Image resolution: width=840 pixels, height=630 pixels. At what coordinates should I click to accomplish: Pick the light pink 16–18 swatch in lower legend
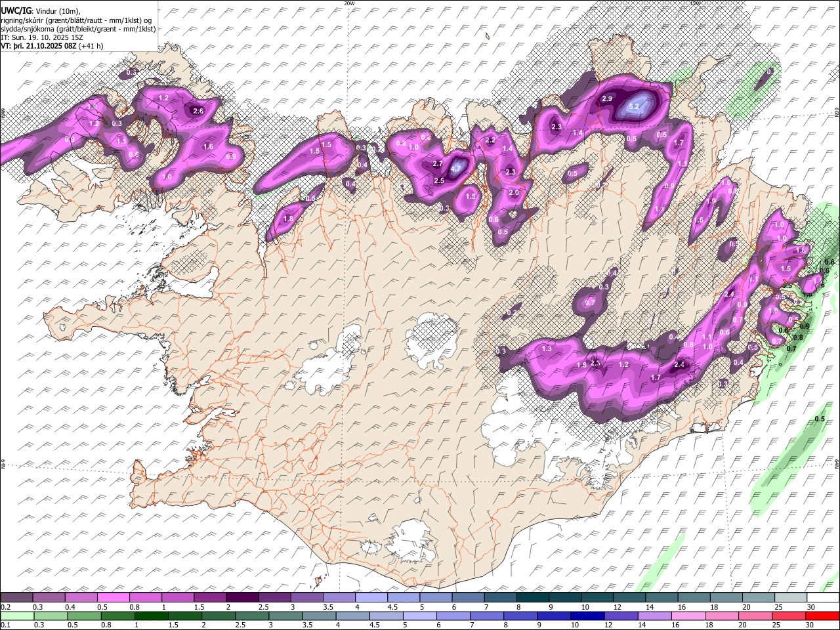pos(688,616)
